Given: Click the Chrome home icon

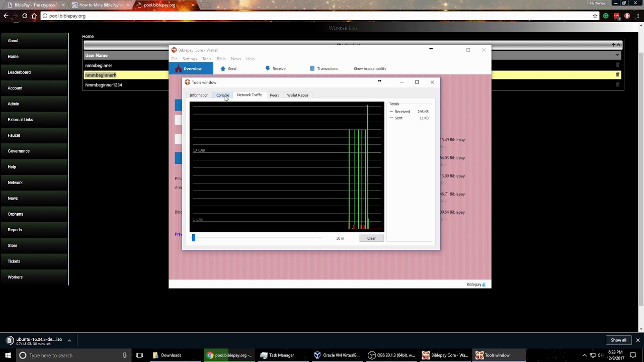Looking at the screenshot, I should point(34,16).
